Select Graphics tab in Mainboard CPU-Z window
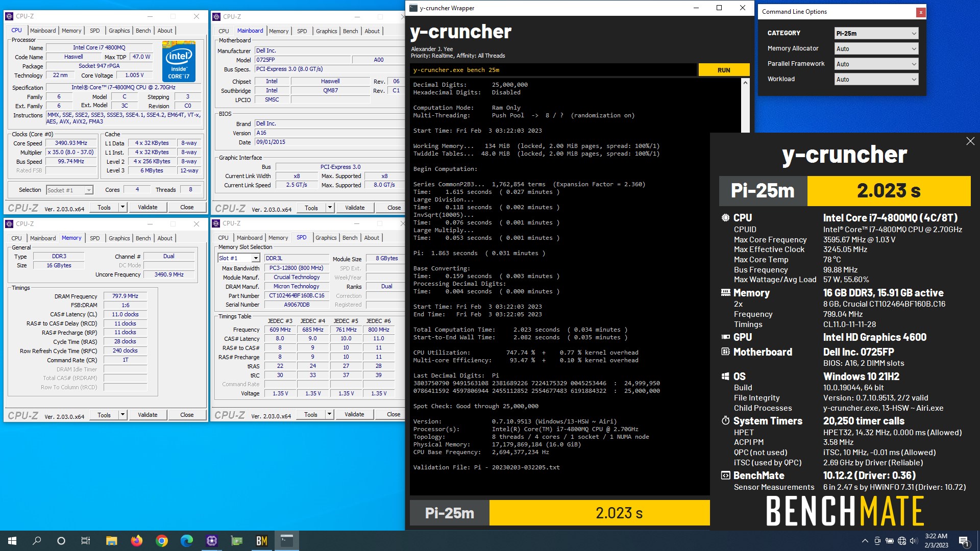The width and height of the screenshot is (980, 551). [x=326, y=31]
